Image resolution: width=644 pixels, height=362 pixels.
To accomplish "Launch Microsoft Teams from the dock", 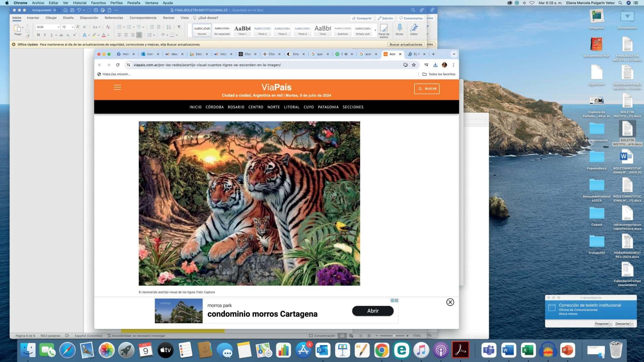I will click(489, 350).
